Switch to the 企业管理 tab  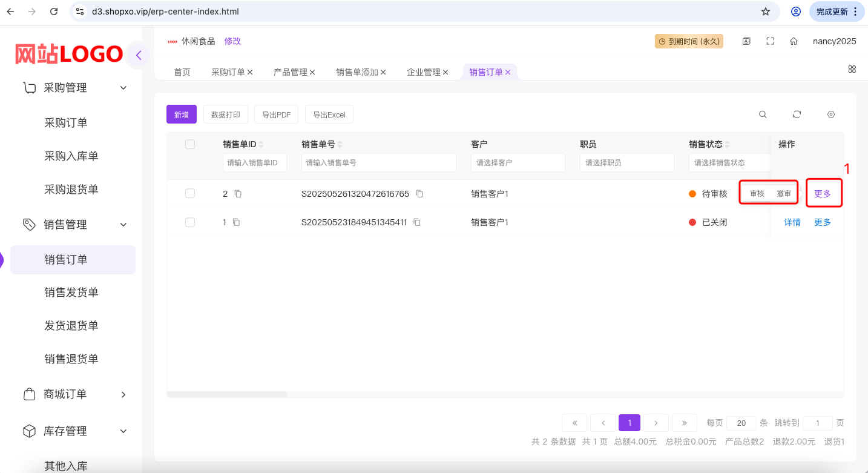click(x=424, y=72)
